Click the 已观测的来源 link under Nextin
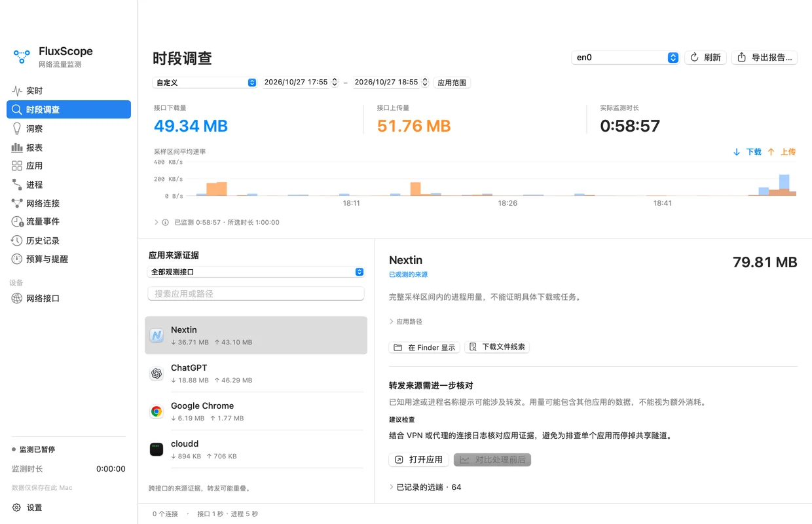The width and height of the screenshot is (812, 524). click(x=408, y=275)
